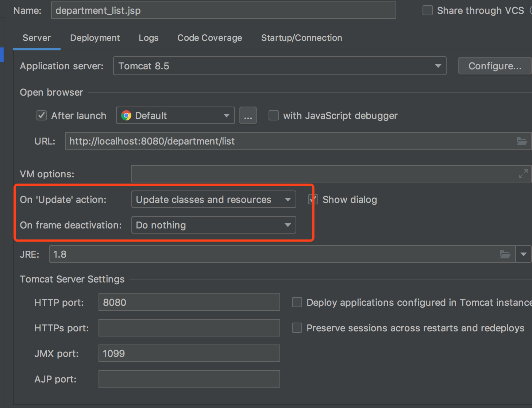Click the Chrome icon in the browser selector
This screenshot has height=408, width=532.
point(126,116)
